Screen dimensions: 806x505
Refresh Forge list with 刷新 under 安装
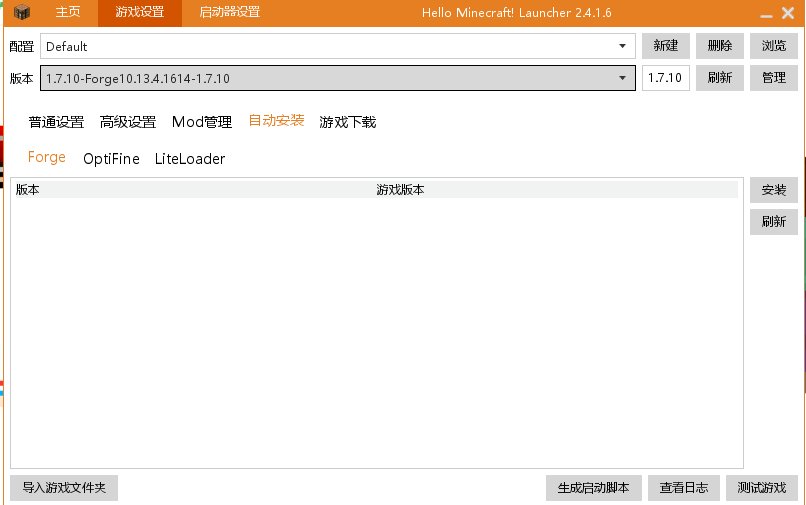[x=774, y=222]
